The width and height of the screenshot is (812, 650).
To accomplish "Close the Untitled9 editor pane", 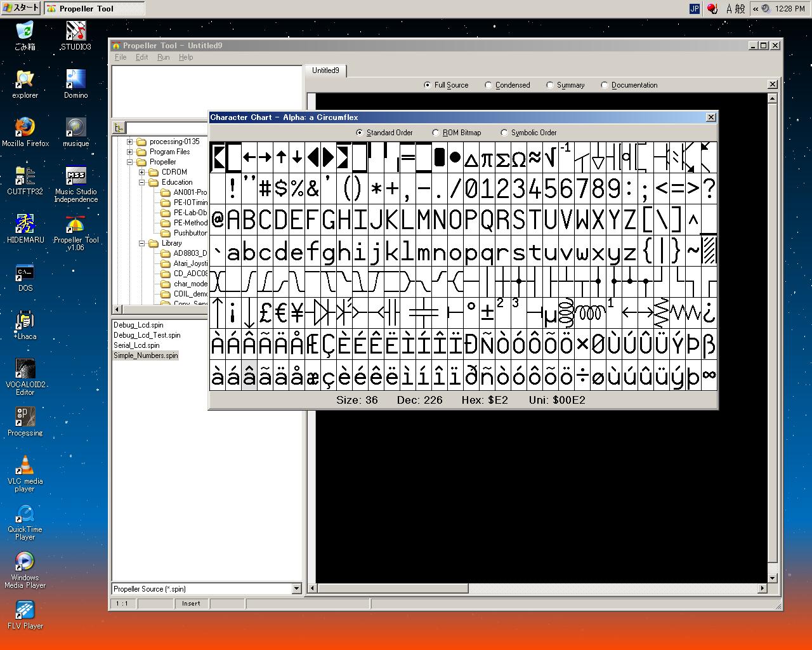I will tap(773, 84).
